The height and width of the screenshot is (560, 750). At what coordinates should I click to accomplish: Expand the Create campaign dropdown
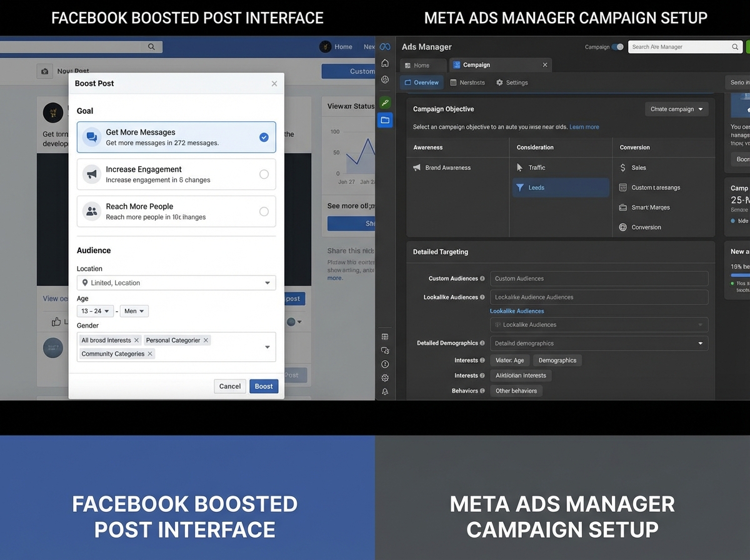(x=676, y=109)
